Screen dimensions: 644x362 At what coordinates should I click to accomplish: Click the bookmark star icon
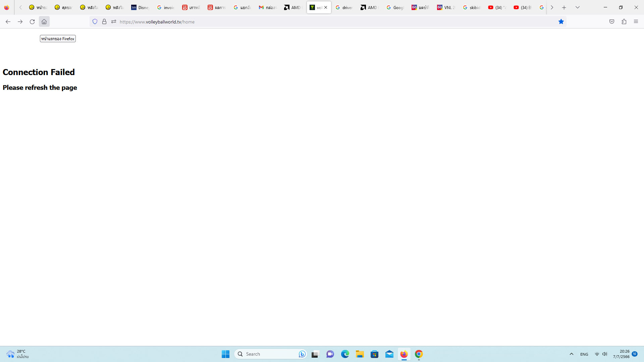(561, 22)
